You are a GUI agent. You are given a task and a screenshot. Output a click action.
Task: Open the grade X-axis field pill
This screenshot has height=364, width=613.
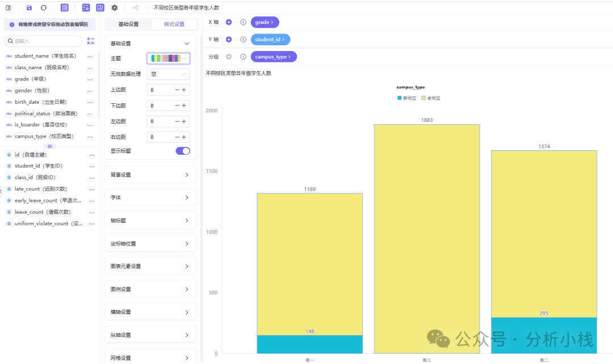264,22
